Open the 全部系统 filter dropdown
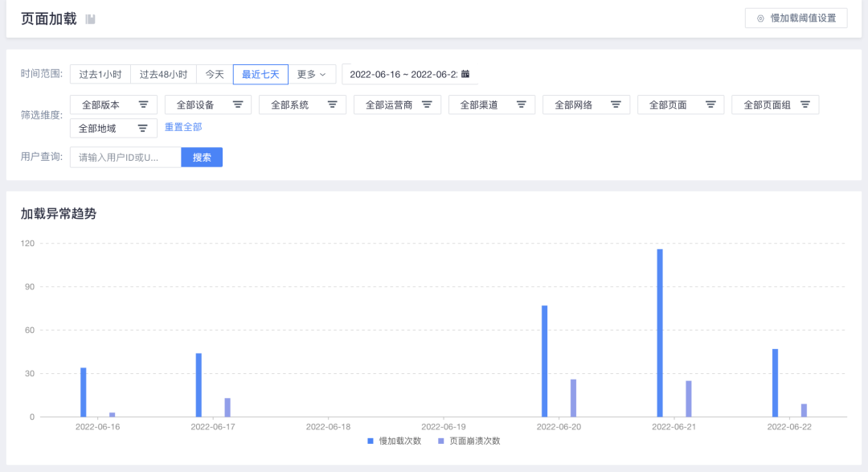Screen dimensions: 868x472 coord(302,105)
